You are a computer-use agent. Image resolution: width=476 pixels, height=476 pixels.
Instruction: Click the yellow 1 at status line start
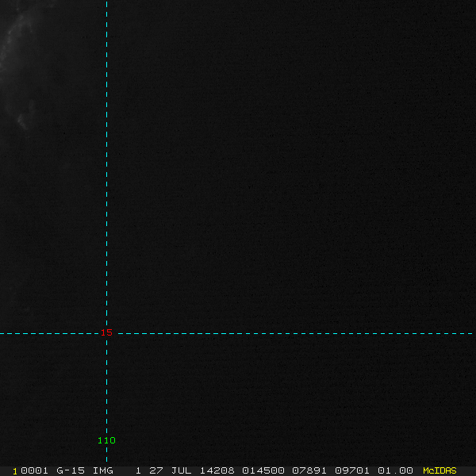click(x=14, y=470)
